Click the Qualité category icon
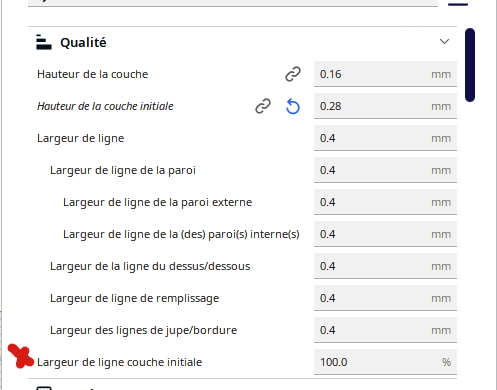 [x=44, y=42]
